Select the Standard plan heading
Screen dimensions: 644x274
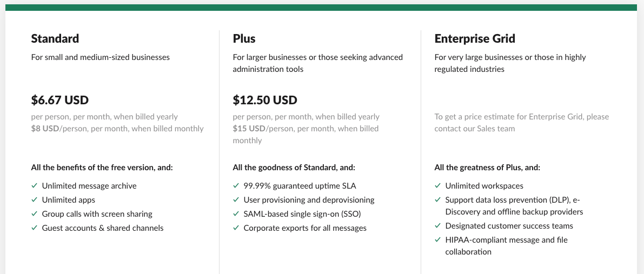55,38
